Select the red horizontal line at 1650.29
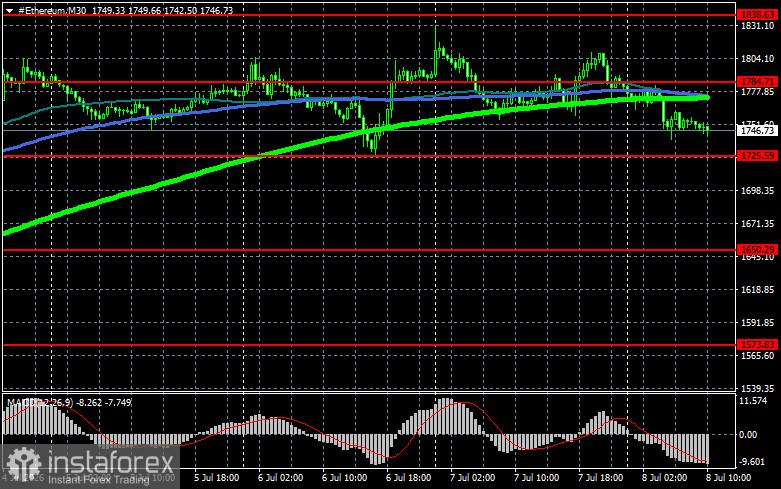The height and width of the screenshot is (489, 781). pos(369,250)
